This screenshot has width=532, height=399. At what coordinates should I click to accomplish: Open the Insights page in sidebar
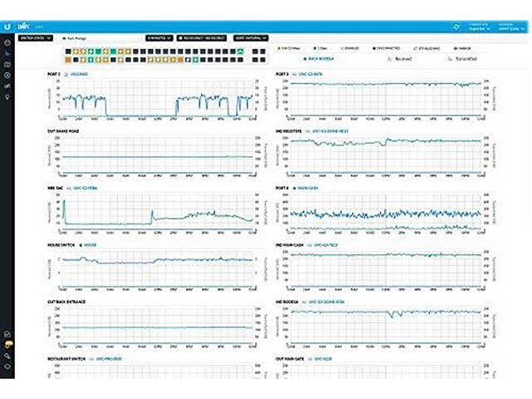click(7, 97)
